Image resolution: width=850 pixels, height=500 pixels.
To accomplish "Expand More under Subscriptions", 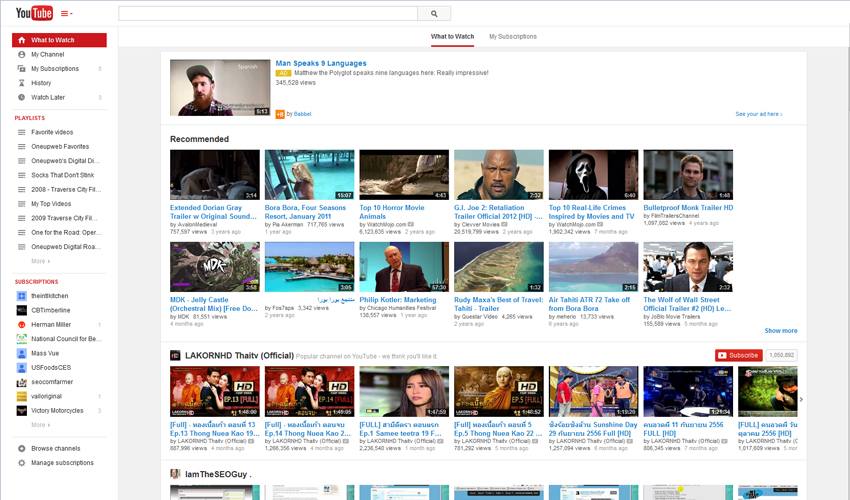I will 40,425.
